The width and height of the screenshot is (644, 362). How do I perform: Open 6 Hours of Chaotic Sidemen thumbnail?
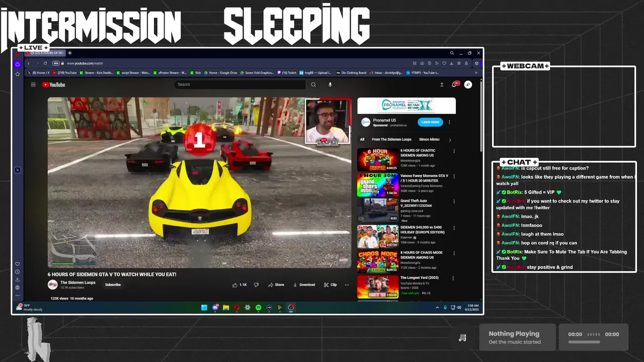point(378,159)
